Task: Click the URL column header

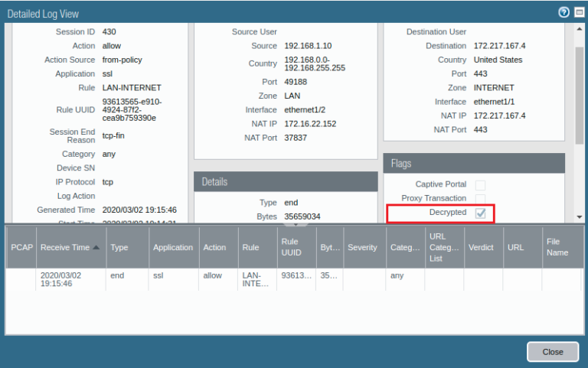Action: (523, 247)
